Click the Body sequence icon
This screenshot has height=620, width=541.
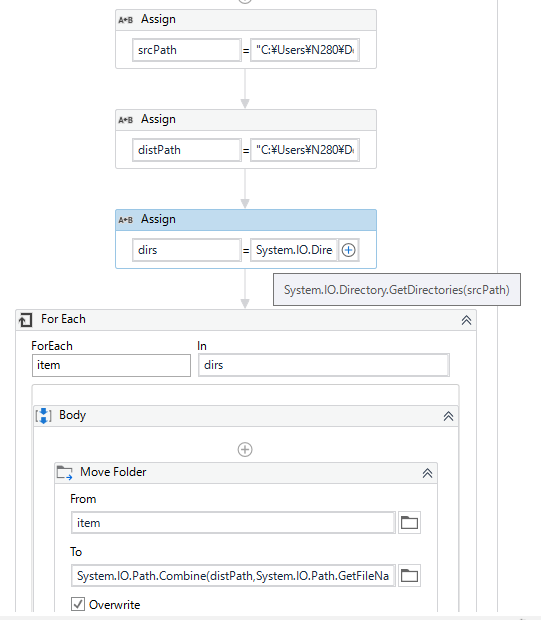[x=44, y=416]
